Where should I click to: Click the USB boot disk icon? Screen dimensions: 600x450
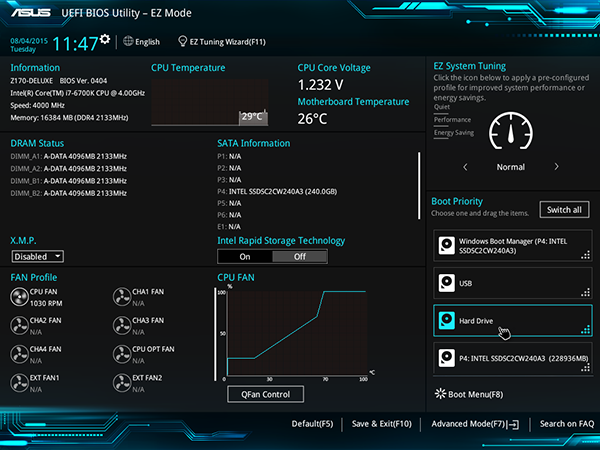click(447, 283)
